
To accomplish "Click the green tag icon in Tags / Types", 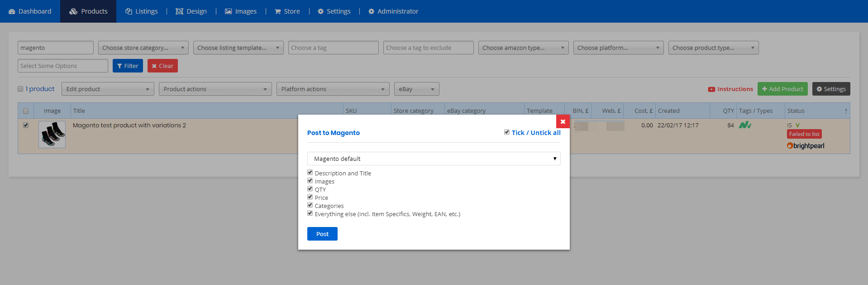I will [745, 125].
